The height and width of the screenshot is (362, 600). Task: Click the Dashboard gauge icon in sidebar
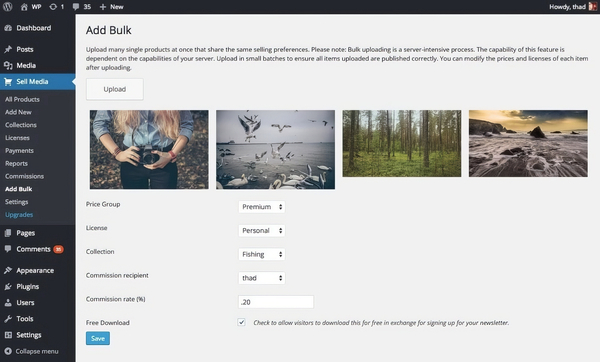point(8,28)
